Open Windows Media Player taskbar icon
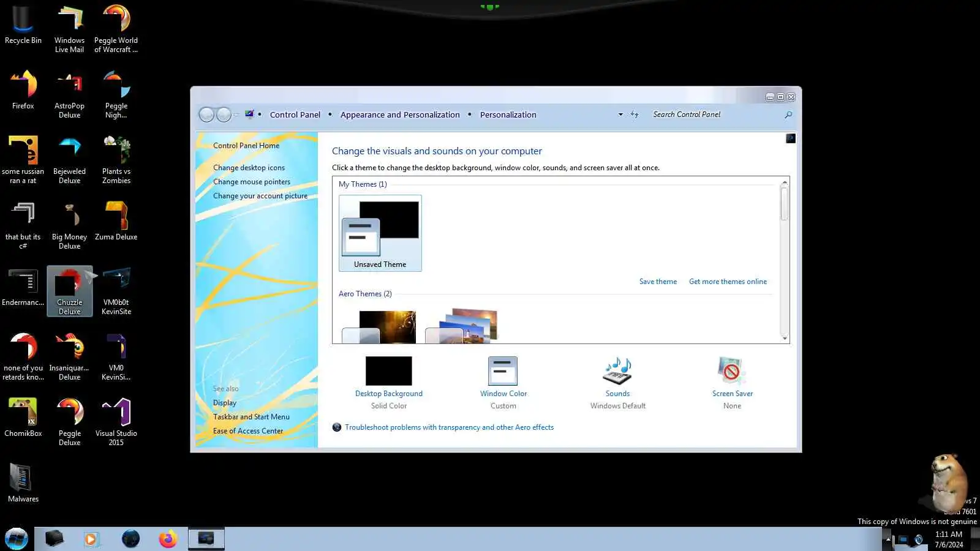The height and width of the screenshot is (551, 980). [x=91, y=539]
